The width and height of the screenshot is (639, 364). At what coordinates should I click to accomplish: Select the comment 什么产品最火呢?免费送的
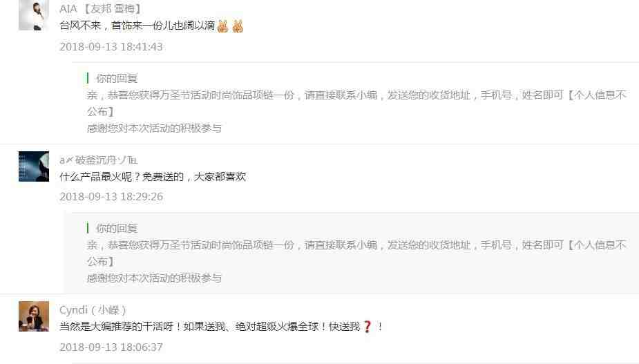[x=153, y=177]
